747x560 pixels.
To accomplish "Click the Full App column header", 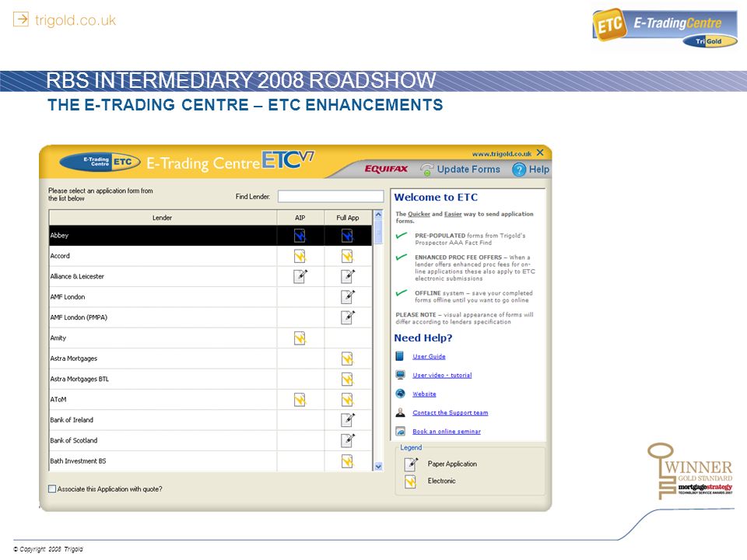I will [x=348, y=218].
